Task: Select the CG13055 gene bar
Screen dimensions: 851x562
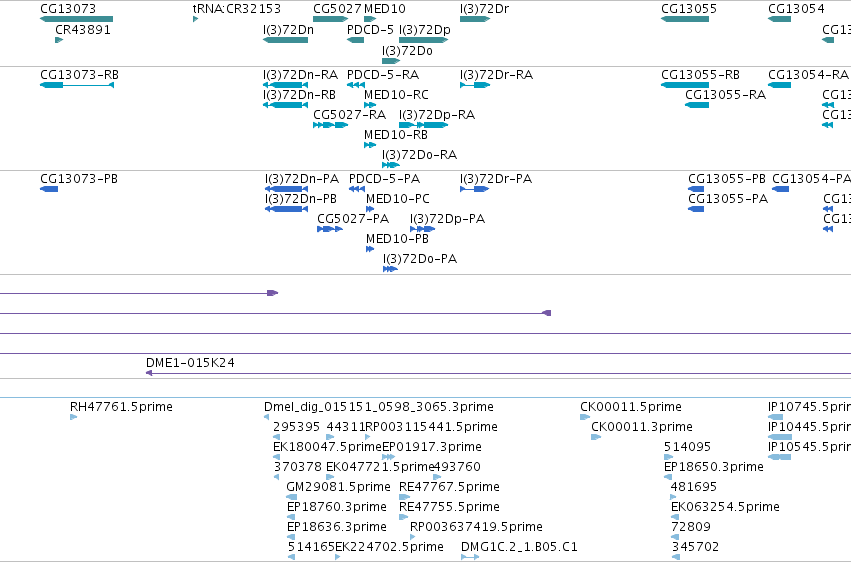Action: [x=685, y=19]
